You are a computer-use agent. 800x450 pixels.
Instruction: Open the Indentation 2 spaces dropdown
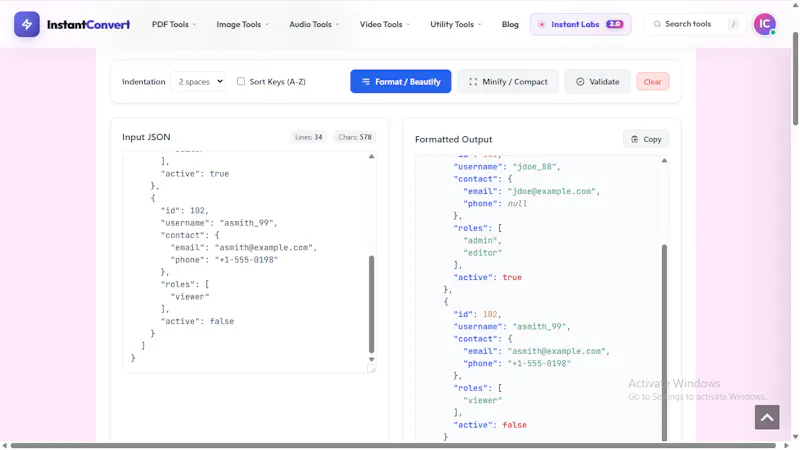(198, 82)
